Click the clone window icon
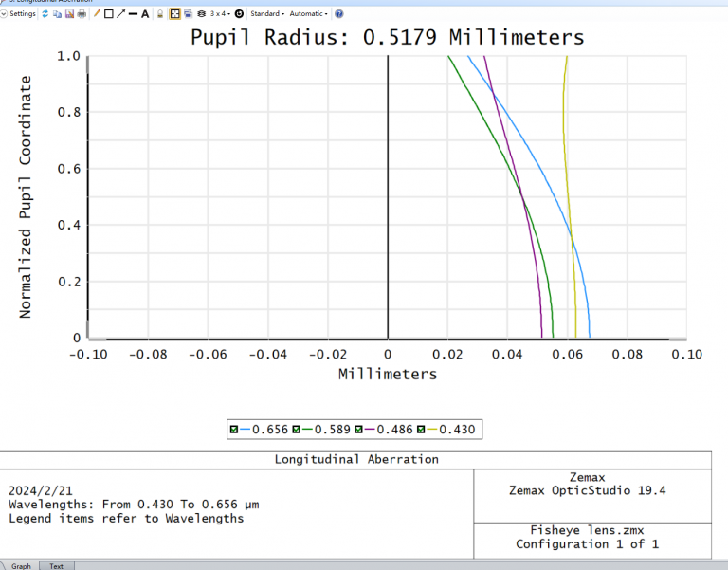Screen dimensions: 728x570 (188, 14)
